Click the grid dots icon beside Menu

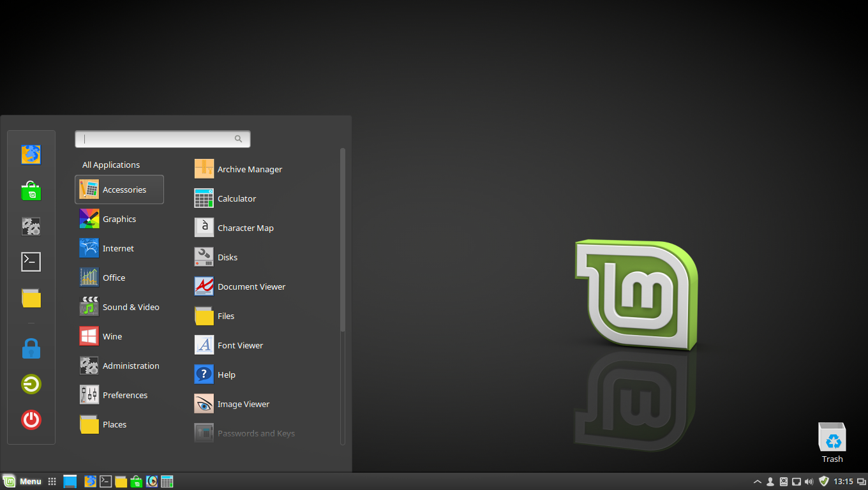pyautogui.click(x=52, y=482)
